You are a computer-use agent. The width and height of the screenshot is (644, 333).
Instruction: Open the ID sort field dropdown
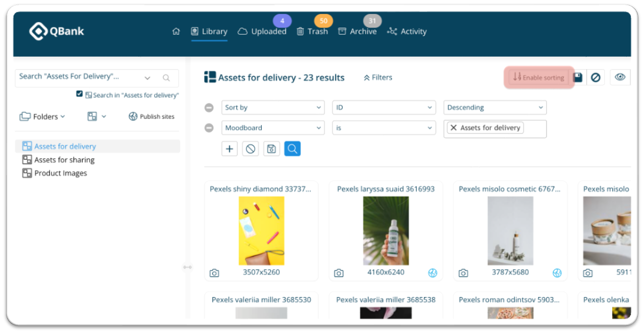384,108
